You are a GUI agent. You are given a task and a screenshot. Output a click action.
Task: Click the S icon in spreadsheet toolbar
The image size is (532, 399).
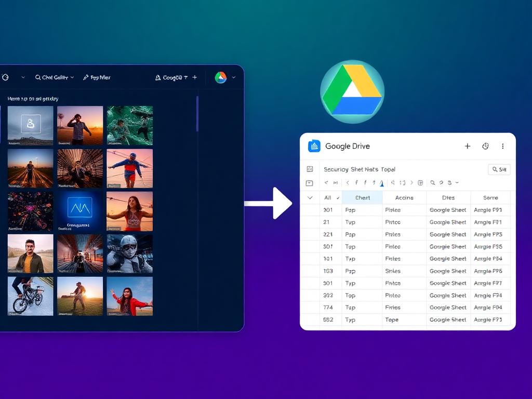[449, 183]
